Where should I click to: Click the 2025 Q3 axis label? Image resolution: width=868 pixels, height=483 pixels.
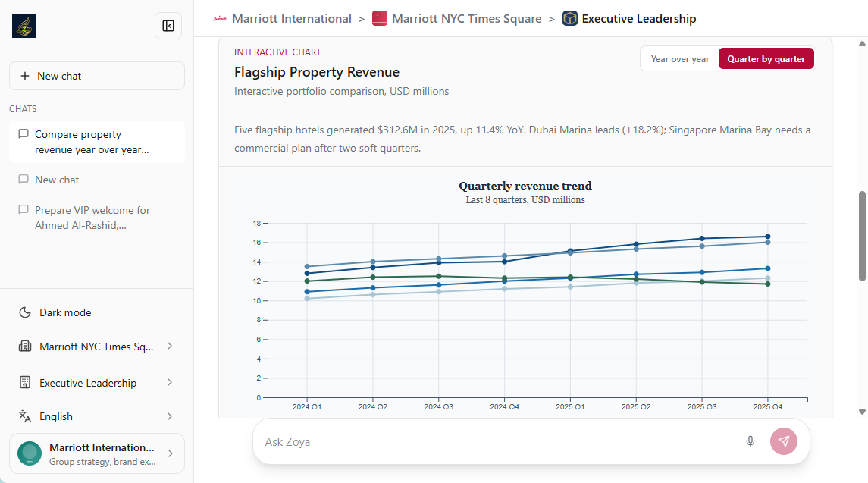click(x=702, y=406)
